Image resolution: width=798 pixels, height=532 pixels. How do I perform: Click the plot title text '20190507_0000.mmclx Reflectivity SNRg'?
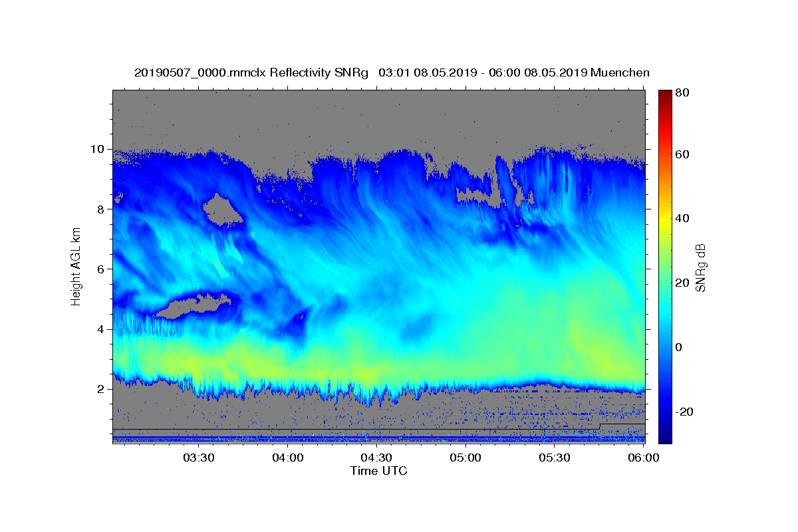(251, 72)
